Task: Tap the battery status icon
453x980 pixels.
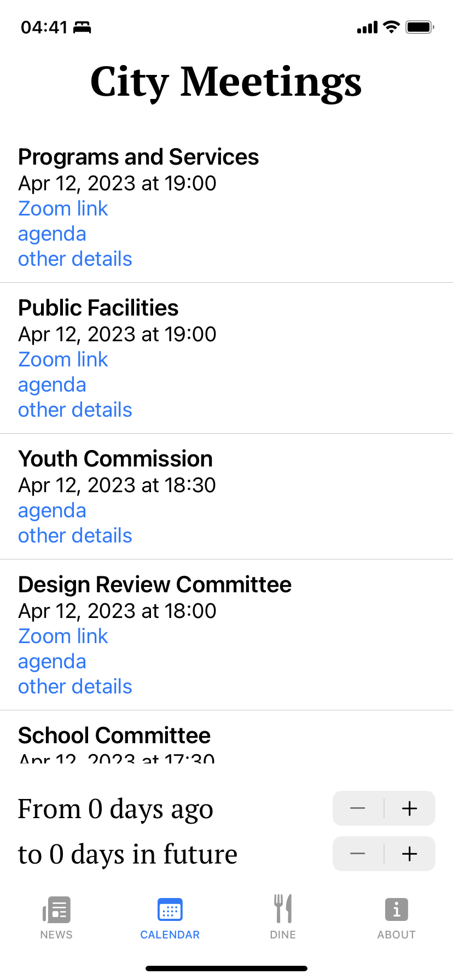Action: [x=420, y=27]
